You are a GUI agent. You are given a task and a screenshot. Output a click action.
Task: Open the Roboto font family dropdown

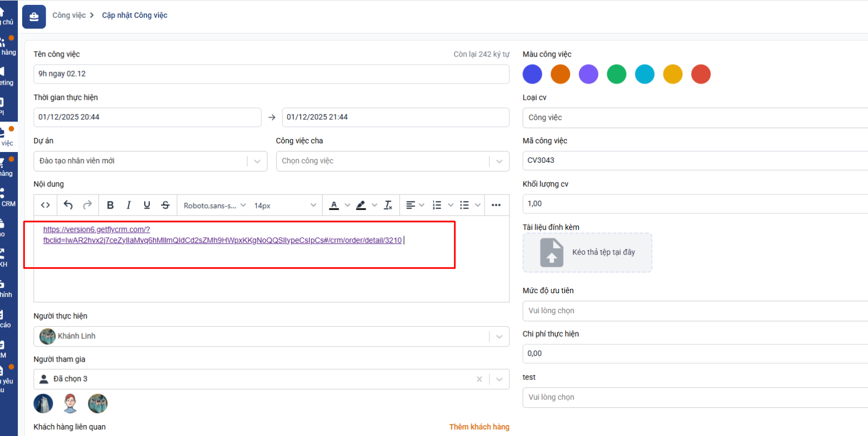(x=214, y=206)
